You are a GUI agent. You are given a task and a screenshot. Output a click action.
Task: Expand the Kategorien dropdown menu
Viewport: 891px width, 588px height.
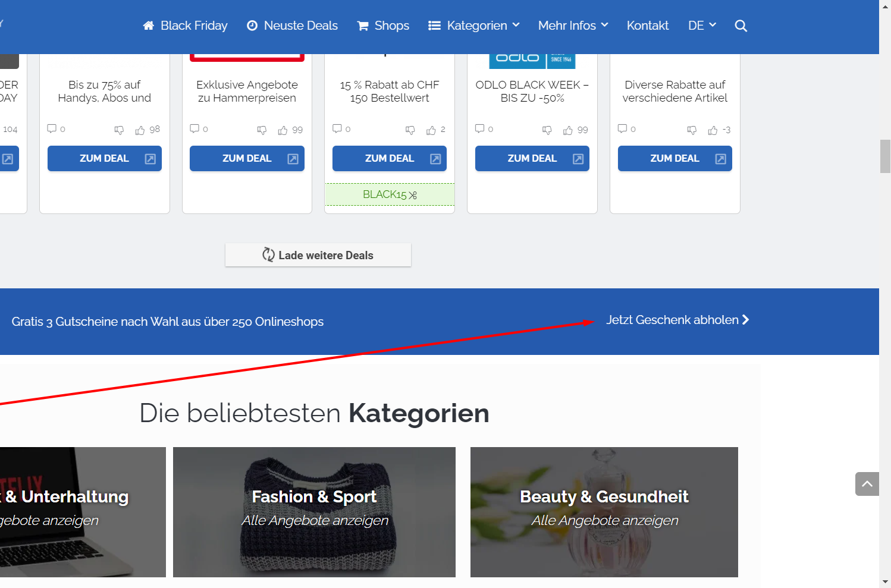pos(474,26)
